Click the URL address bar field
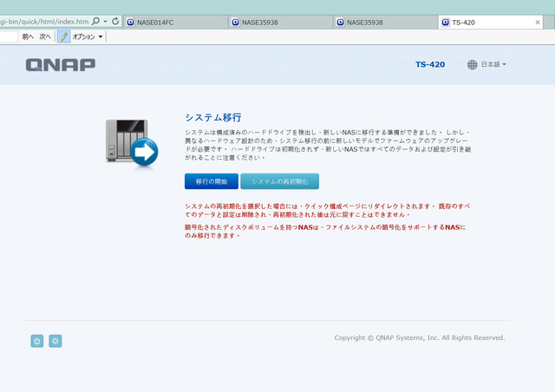This screenshot has width=555, height=392. pos(43,20)
